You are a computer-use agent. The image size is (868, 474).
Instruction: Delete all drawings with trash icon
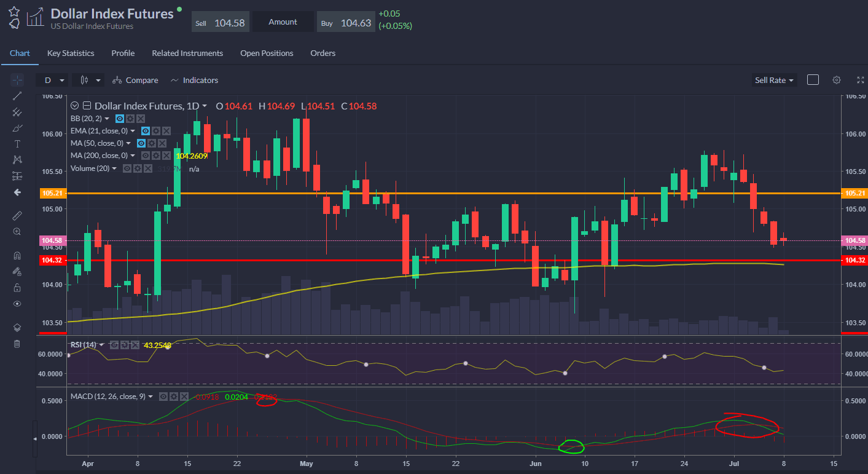tap(17, 344)
